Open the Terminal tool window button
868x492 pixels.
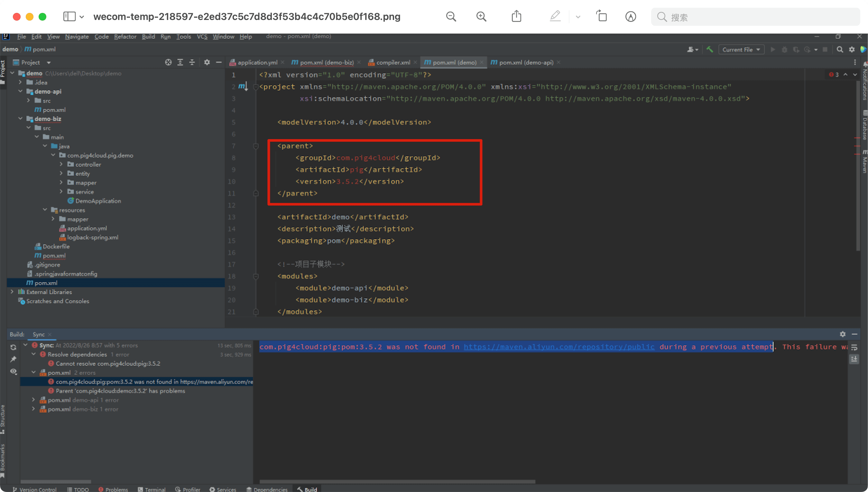coord(152,489)
